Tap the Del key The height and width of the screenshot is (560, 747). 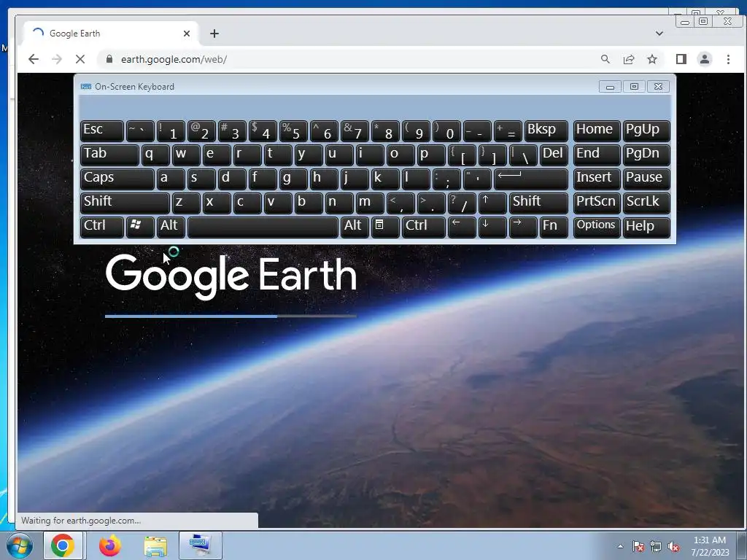pyautogui.click(x=554, y=155)
